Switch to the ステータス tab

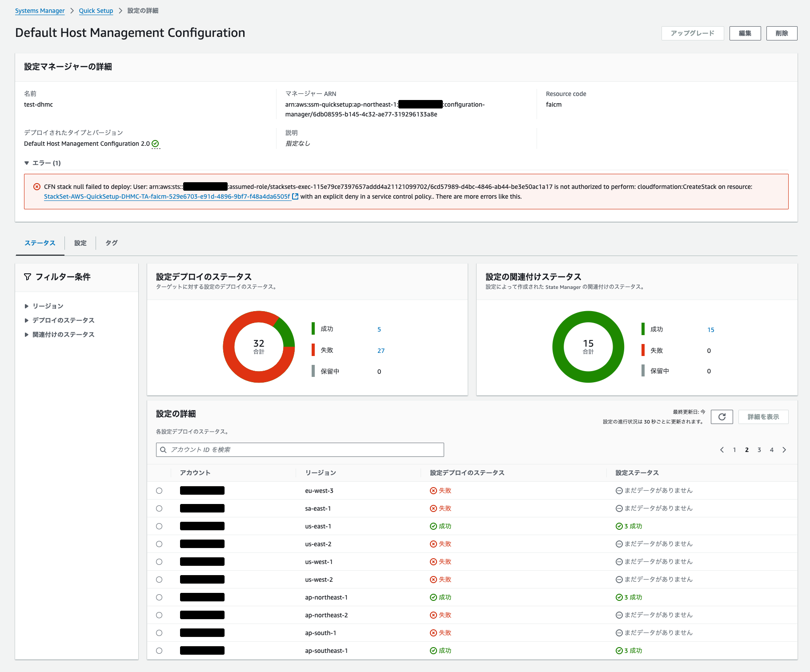40,243
